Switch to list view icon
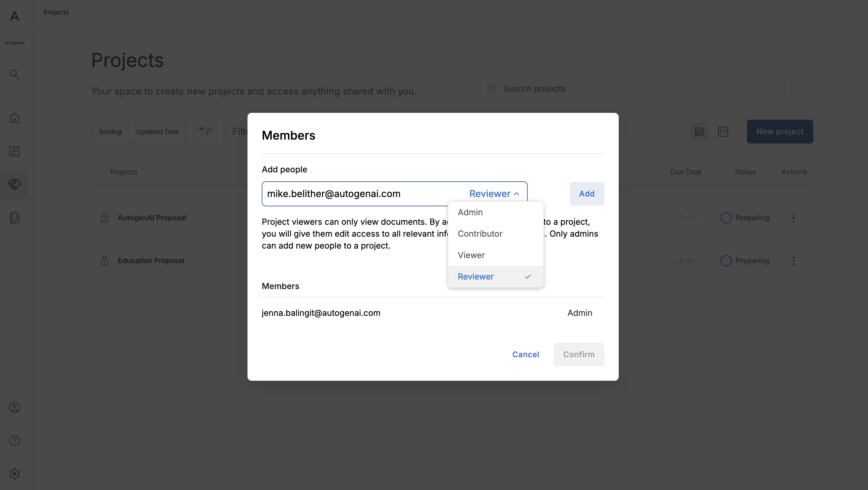868x490 pixels. (x=699, y=132)
